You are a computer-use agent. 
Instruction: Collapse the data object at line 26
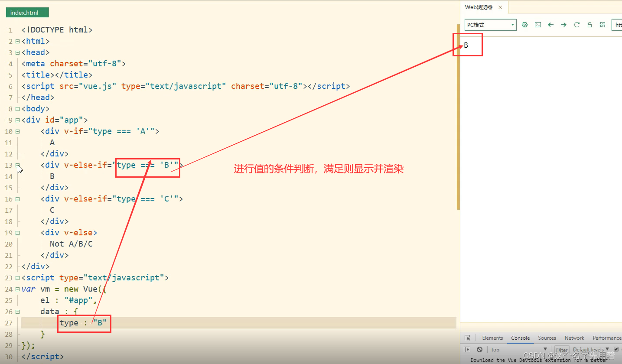coord(17,312)
